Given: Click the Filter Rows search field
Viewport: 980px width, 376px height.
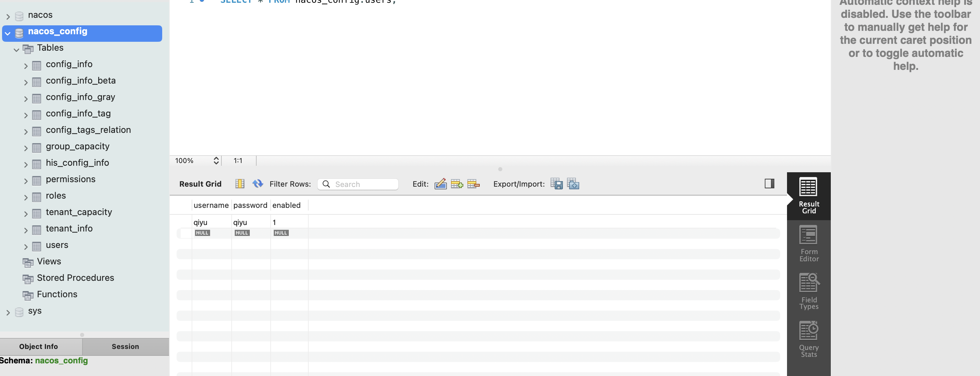Looking at the screenshot, I should coord(363,184).
